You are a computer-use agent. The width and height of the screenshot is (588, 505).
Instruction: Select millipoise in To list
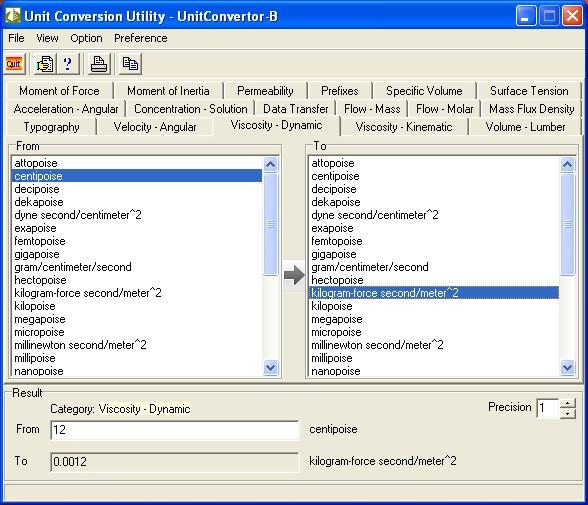(434, 358)
